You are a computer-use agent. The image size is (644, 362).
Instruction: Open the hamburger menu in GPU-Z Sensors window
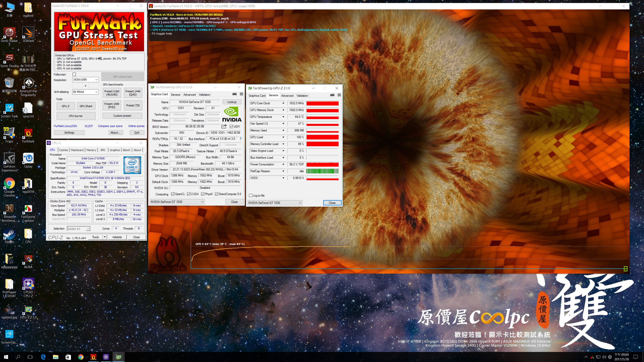[x=339, y=95]
